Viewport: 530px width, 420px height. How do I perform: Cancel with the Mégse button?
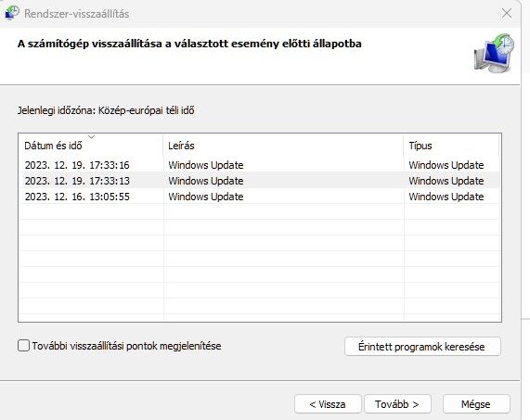476,404
